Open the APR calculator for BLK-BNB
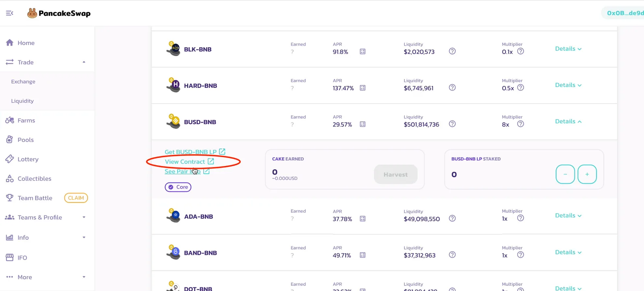Screen dimensions: 644x291 pyautogui.click(x=363, y=52)
